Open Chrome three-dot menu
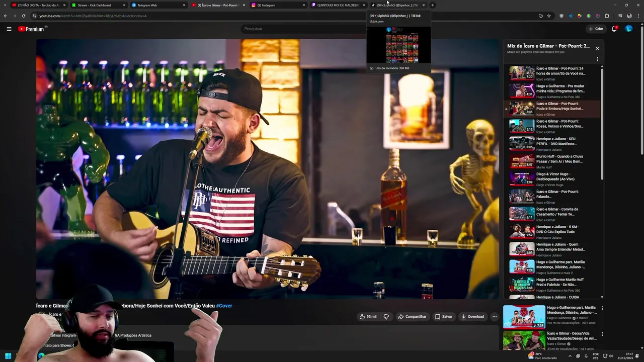 tap(638, 16)
